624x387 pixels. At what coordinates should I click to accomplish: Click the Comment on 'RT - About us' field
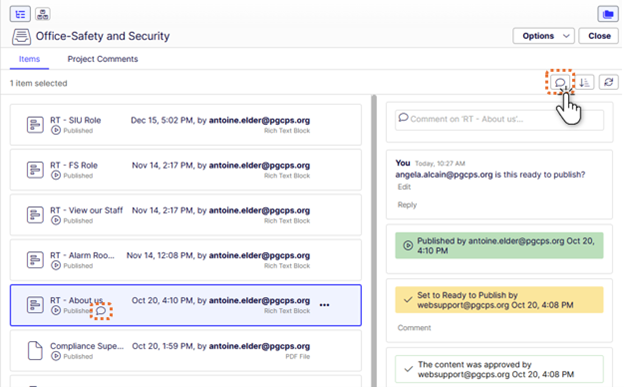click(x=499, y=119)
